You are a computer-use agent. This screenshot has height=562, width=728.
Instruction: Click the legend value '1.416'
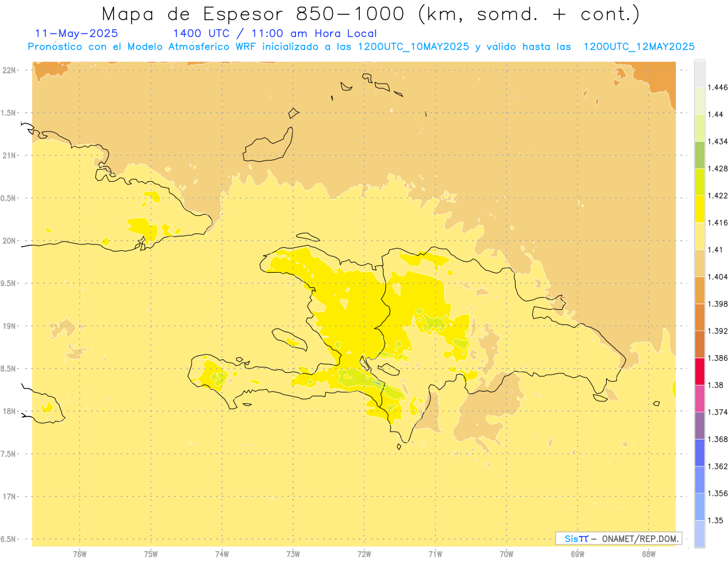click(x=718, y=222)
